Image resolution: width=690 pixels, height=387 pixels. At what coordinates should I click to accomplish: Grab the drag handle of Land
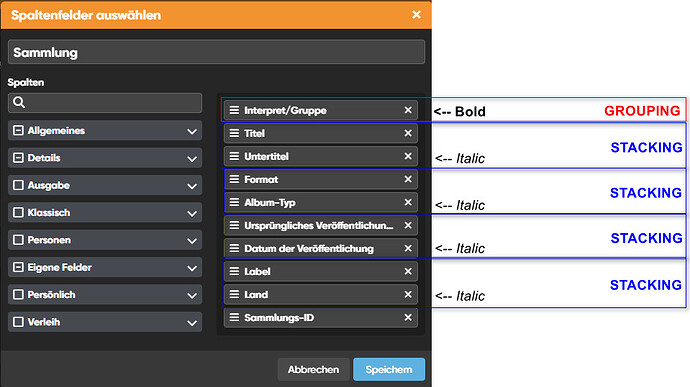coord(234,294)
